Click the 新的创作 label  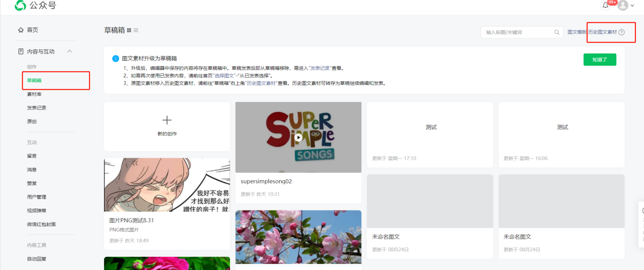point(167,134)
